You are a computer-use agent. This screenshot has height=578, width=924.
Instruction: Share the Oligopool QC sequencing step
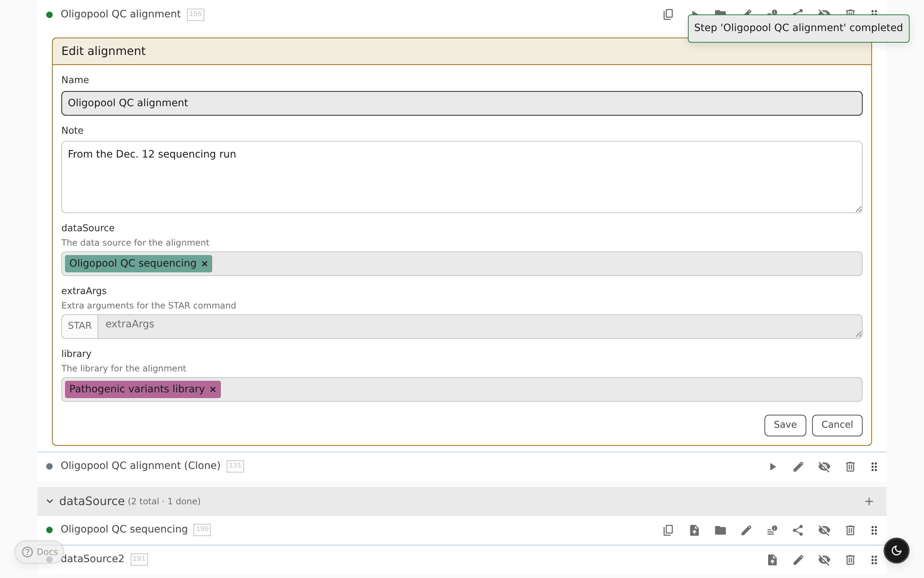(x=798, y=530)
